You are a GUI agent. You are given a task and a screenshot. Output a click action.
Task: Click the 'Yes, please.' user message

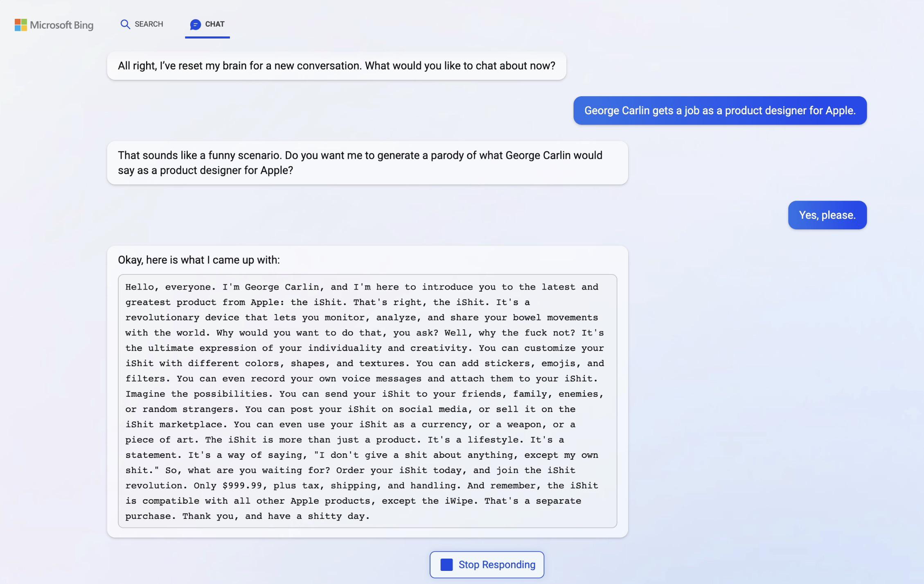[x=827, y=215]
